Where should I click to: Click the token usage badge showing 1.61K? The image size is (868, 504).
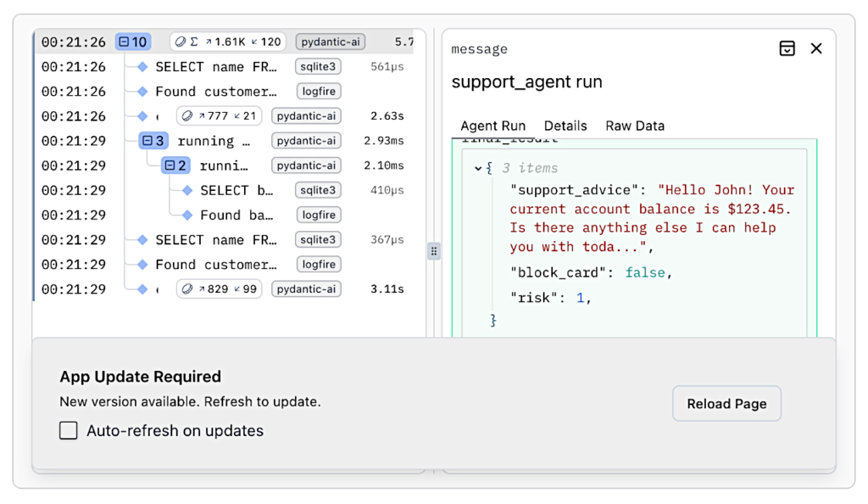tap(227, 42)
